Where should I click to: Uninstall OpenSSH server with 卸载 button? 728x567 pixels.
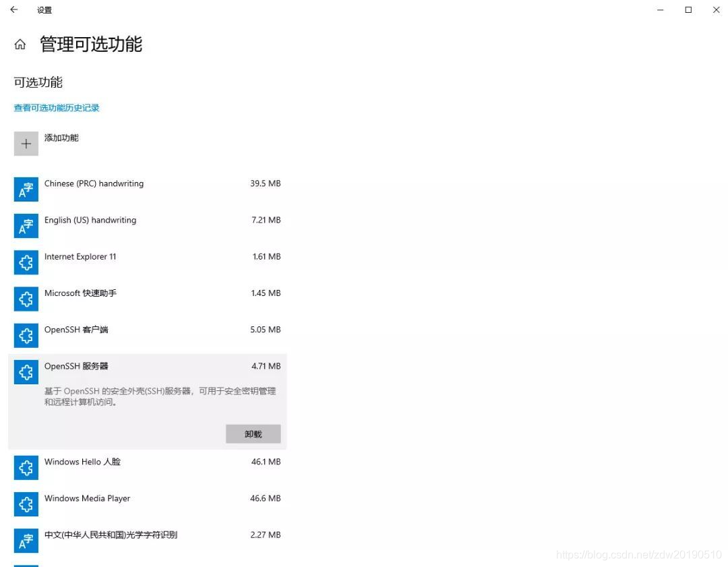253,434
